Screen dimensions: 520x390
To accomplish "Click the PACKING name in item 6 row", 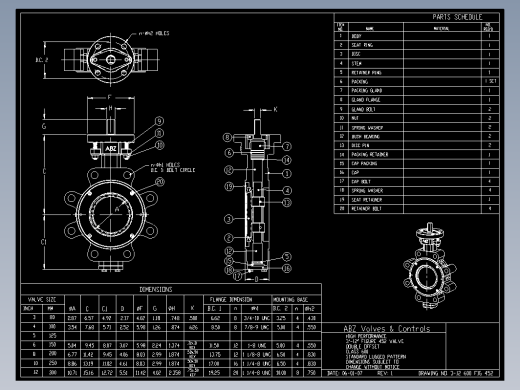I will click(359, 81).
